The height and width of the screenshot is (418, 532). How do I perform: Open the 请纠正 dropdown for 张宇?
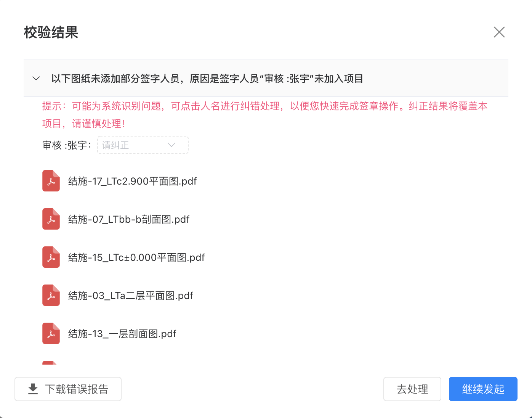143,145
